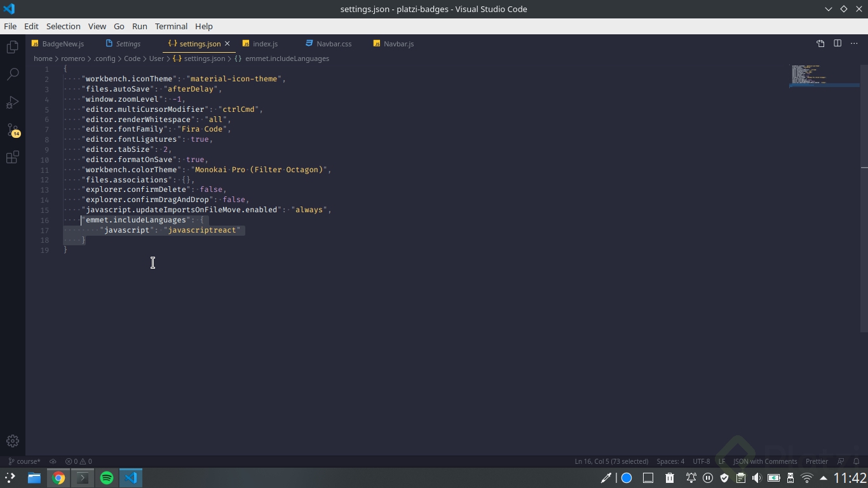Image resolution: width=868 pixels, height=488 pixels.
Task: Open the Selection menu
Action: [64, 26]
